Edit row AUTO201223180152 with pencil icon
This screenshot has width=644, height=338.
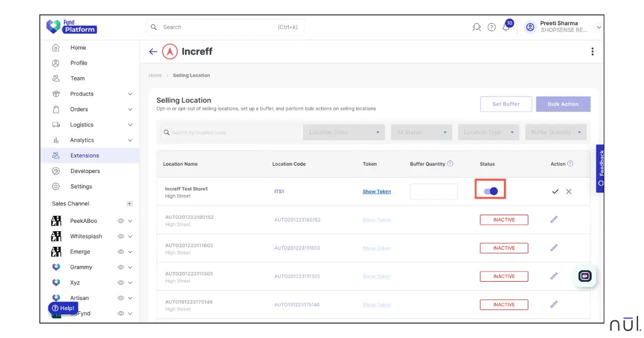pyautogui.click(x=554, y=219)
